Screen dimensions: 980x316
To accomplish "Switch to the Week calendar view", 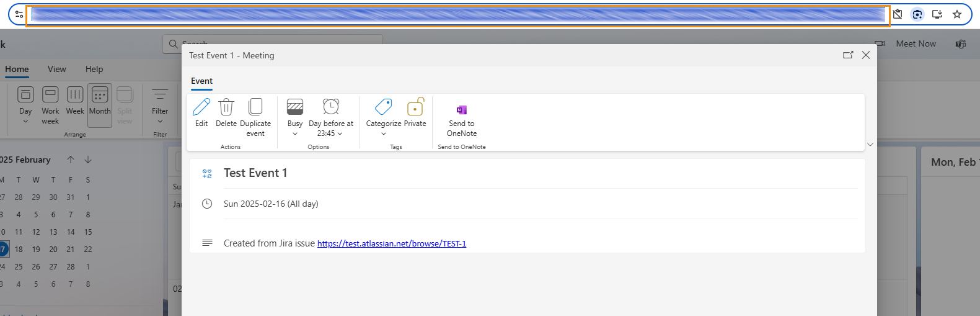I will coord(75,101).
